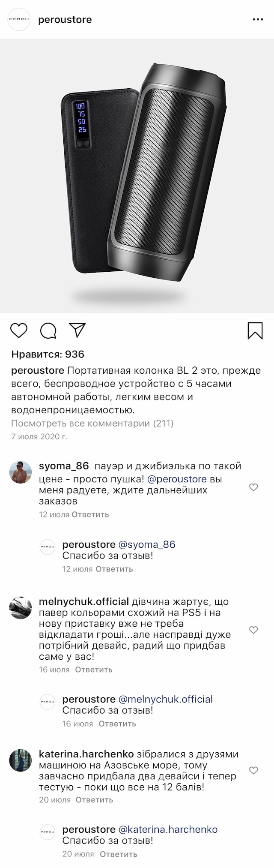Like katerina.harchenko's comment
Screen dimensions: 274x868
coord(253,770)
